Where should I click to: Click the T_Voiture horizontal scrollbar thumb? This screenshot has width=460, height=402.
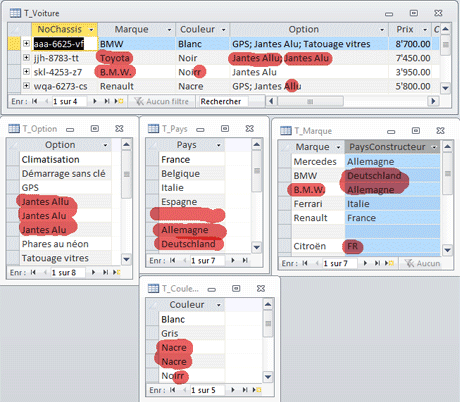pyautogui.click(x=310, y=101)
